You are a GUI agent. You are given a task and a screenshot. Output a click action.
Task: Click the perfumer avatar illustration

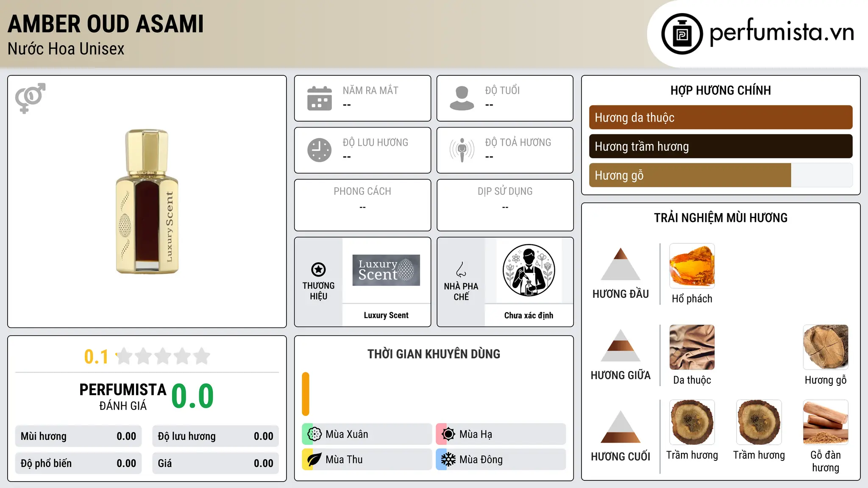tap(529, 270)
